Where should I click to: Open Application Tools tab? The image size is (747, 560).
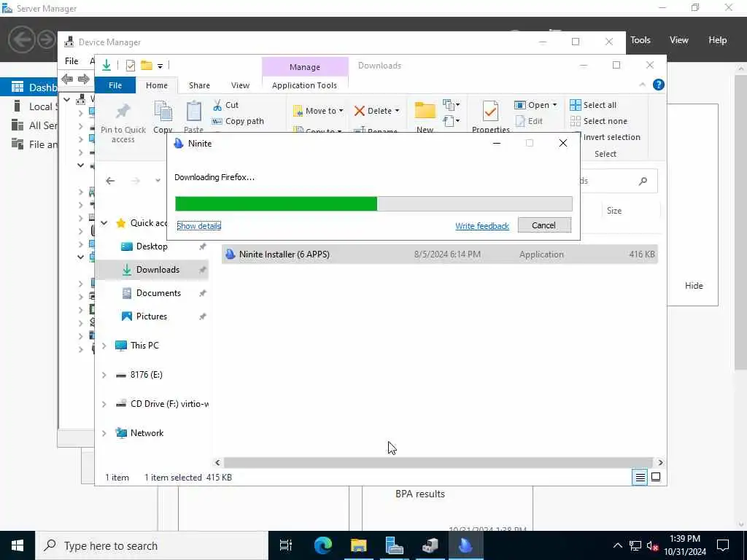point(304,85)
